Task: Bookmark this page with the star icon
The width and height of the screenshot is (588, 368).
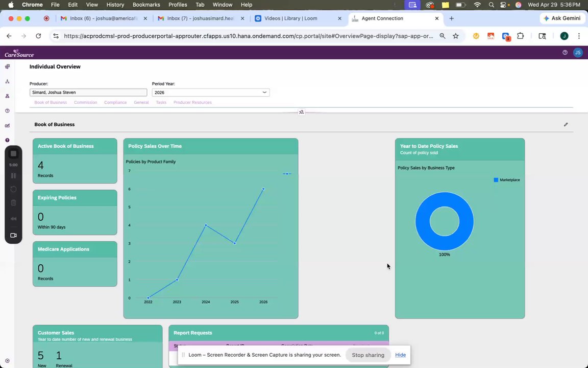Action: pos(456,36)
